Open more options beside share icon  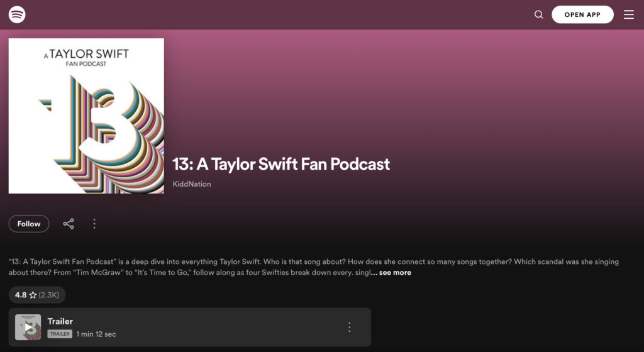pos(94,224)
